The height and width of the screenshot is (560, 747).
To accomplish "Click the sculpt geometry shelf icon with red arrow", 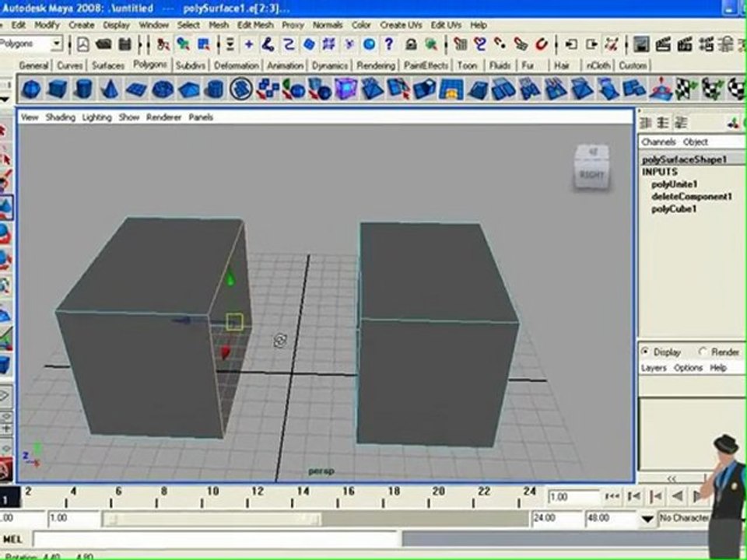I will (661, 89).
